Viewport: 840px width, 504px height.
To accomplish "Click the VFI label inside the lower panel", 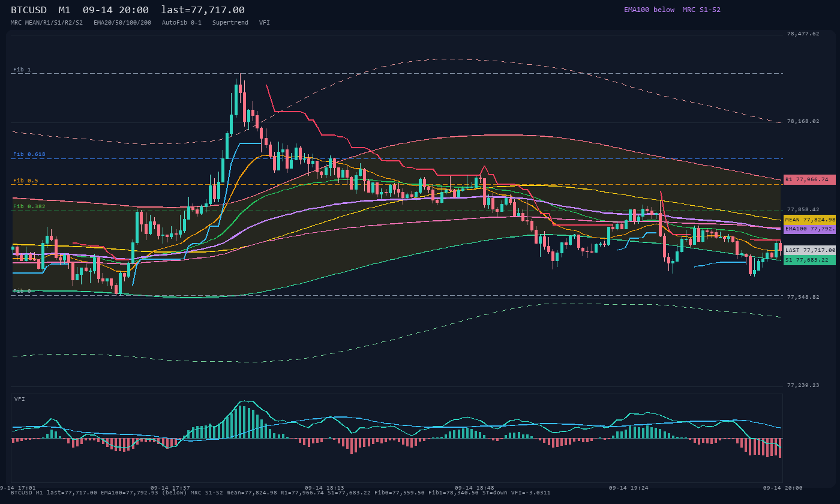I will point(20,399).
